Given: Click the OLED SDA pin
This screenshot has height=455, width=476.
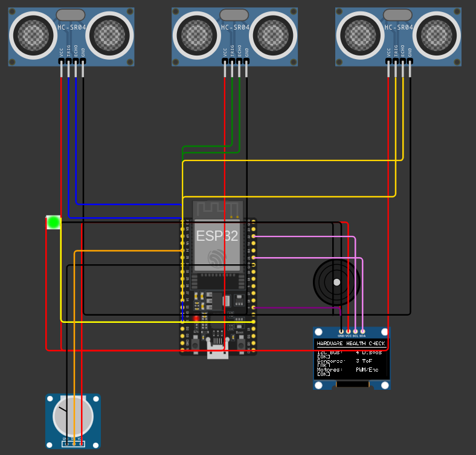Looking at the screenshot, I should [x=362, y=331].
